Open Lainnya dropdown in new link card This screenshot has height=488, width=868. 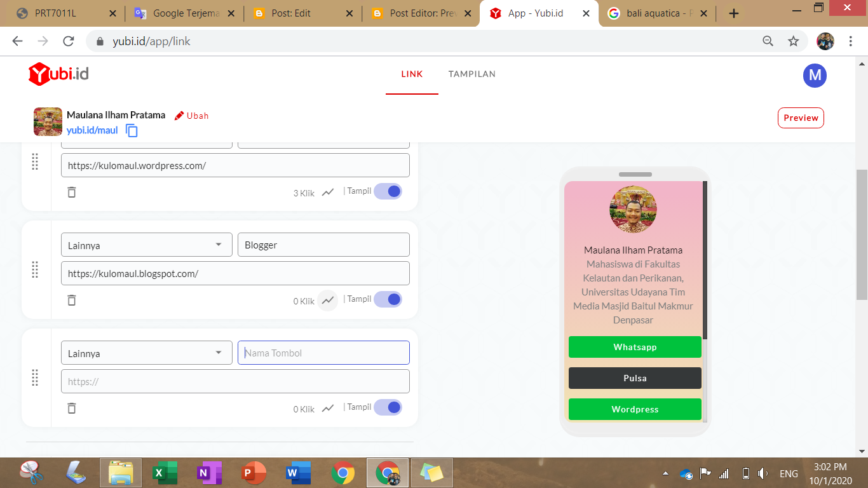(x=147, y=353)
